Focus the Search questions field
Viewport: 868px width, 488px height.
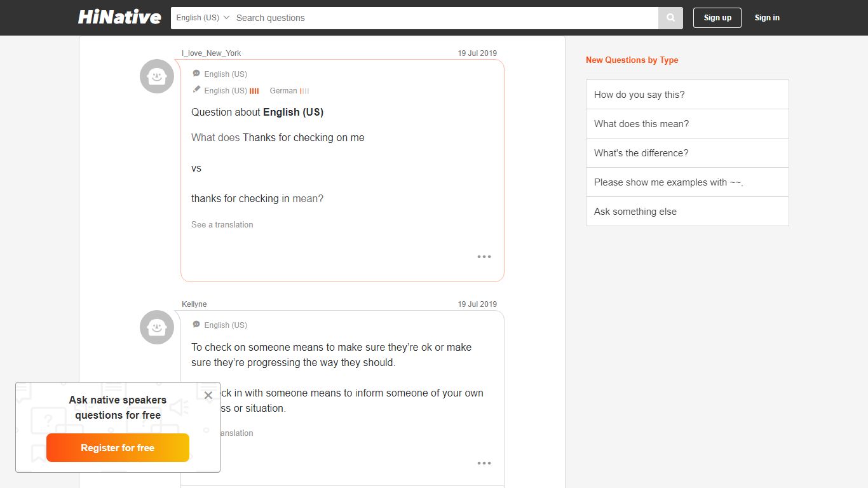445,18
